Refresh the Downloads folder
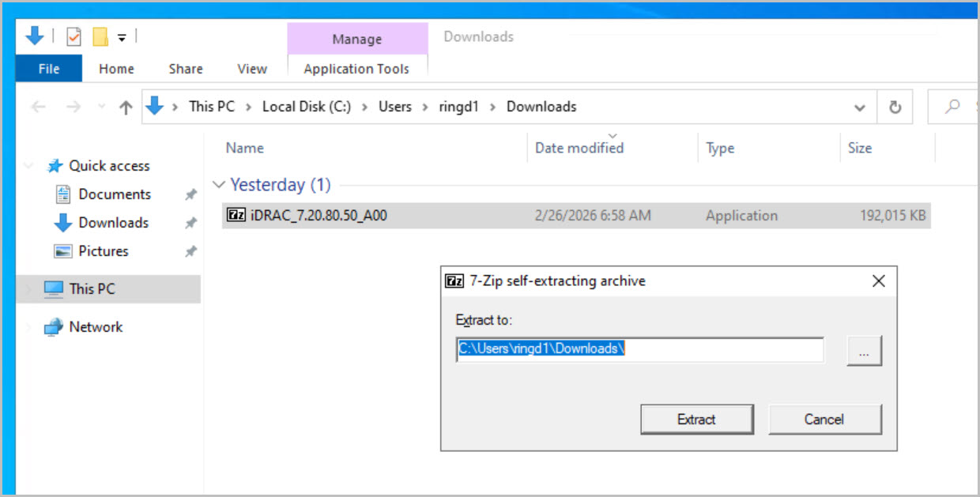The image size is (980, 497). (x=895, y=107)
